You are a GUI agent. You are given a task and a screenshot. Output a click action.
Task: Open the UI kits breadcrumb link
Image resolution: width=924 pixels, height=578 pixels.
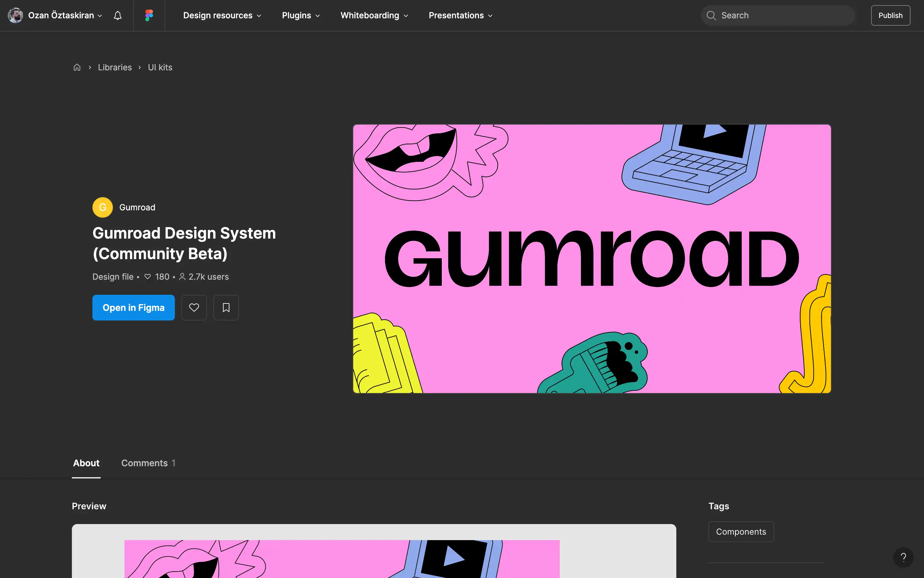[x=160, y=67]
